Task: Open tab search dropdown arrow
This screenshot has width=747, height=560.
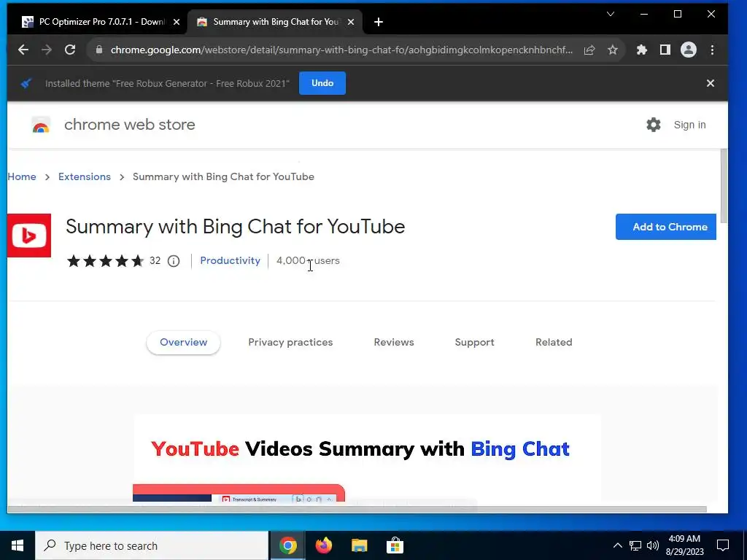Action: click(611, 14)
